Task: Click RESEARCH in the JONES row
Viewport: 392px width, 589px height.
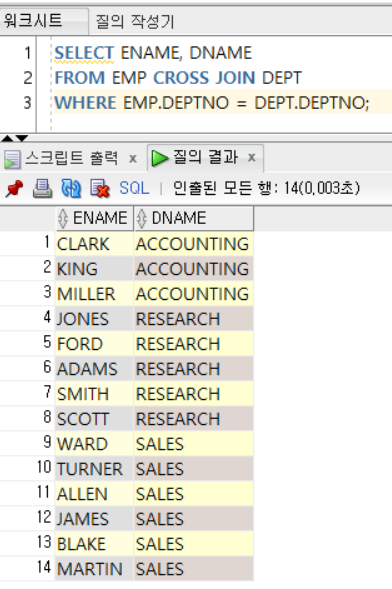Action: pos(194,319)
